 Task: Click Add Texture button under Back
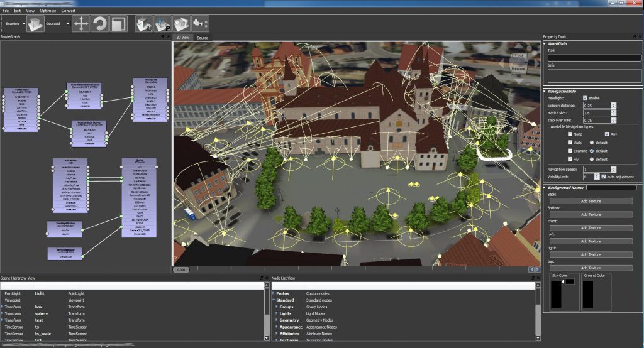591,201
